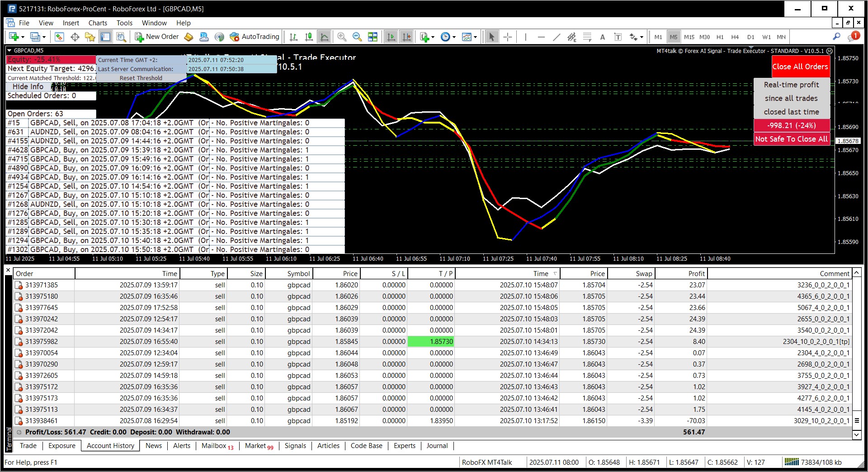Click the green highlighted T/P cell 1.85730
The width and height of the screenshot is (868, 472).
coord(431,342)
